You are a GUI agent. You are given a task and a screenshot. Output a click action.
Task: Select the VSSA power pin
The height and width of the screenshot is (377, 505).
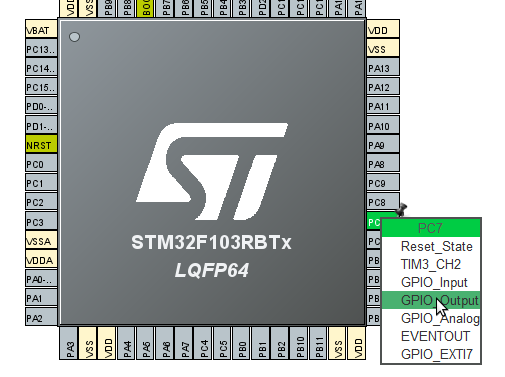[x=41, y=240]
